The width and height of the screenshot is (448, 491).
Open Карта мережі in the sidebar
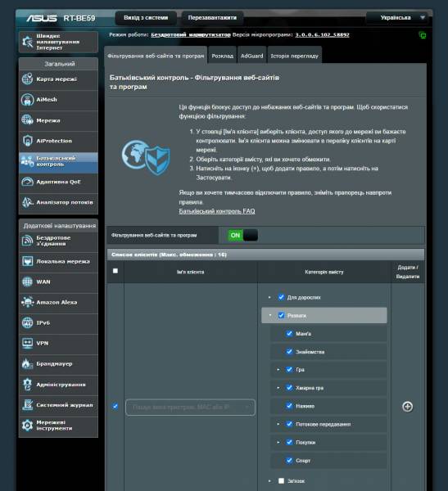point(58,79)
